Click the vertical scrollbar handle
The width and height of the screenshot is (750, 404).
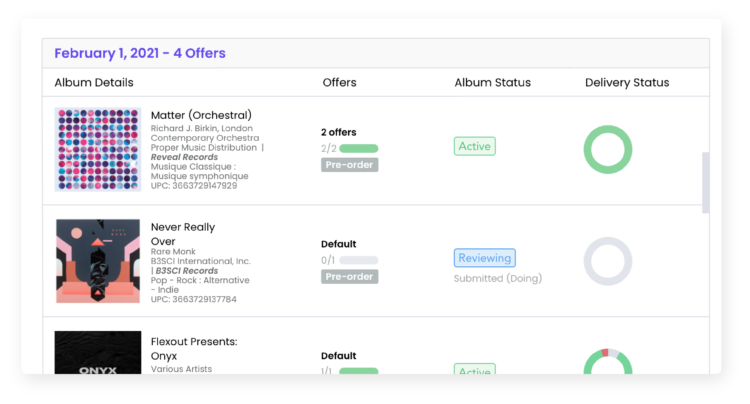point(706,183)
